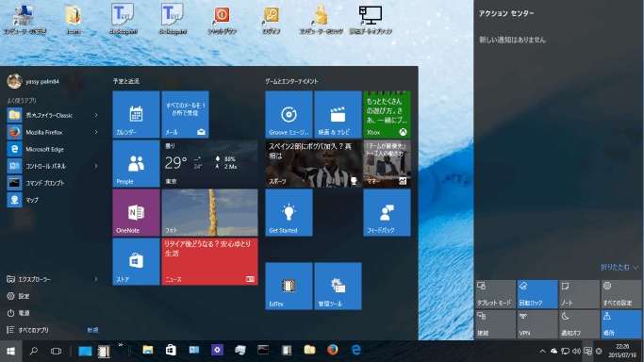Open the ログオフ desktop shortcut
644x362 pixels.
(x=271, y=19)
